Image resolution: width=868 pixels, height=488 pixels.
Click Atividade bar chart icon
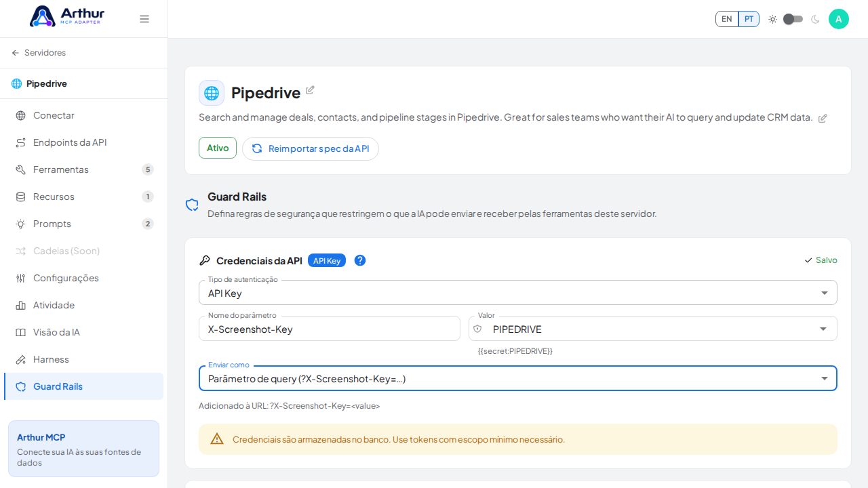point(21,305)
